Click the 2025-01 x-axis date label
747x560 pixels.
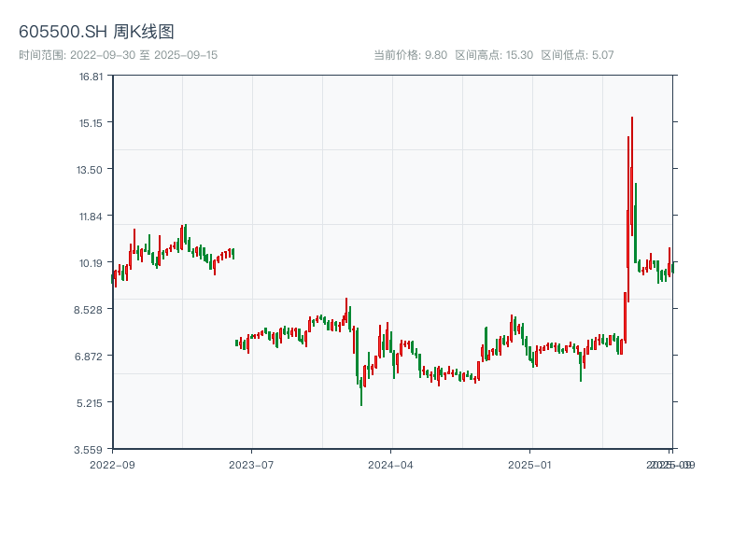point(531,464)
